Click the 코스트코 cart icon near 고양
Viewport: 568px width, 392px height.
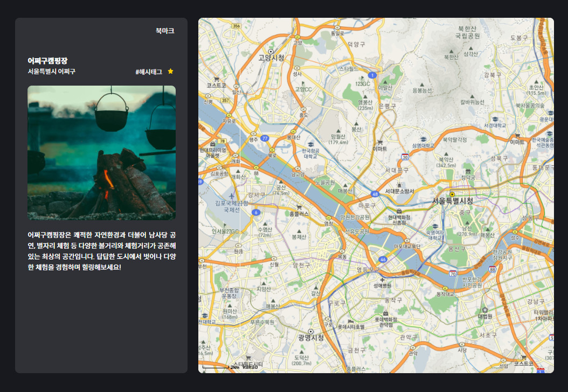coord(217,79)
